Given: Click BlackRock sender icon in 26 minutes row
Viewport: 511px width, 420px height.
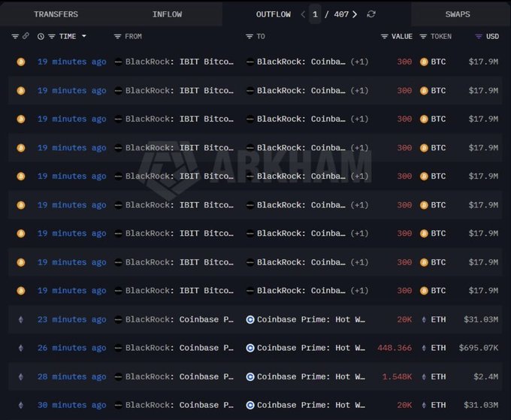Looking at the screenshot, I should pos(118,348).
